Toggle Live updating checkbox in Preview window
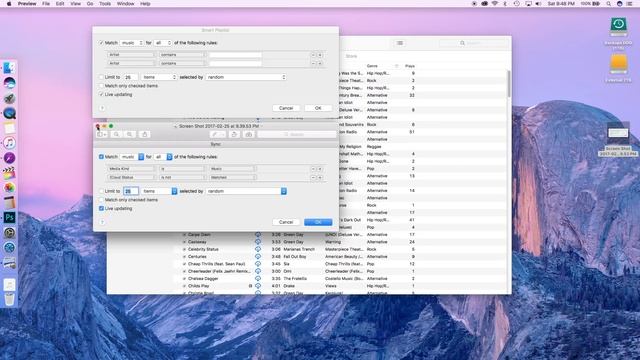The width and height of the screenshot is (640, 360). click(101, 209)
